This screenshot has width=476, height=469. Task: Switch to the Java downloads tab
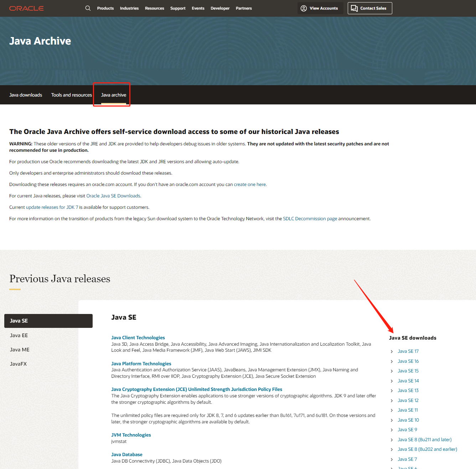coord(26,95)
